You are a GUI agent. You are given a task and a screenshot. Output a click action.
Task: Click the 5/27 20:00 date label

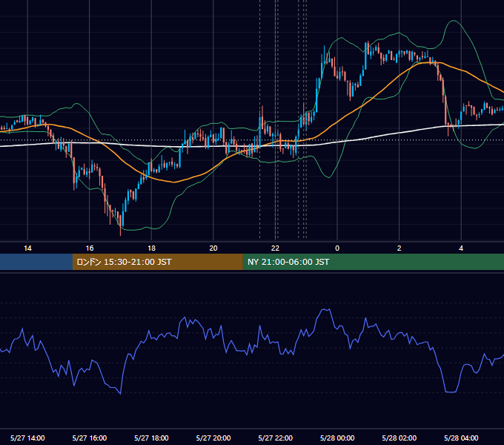click(213, 438)
